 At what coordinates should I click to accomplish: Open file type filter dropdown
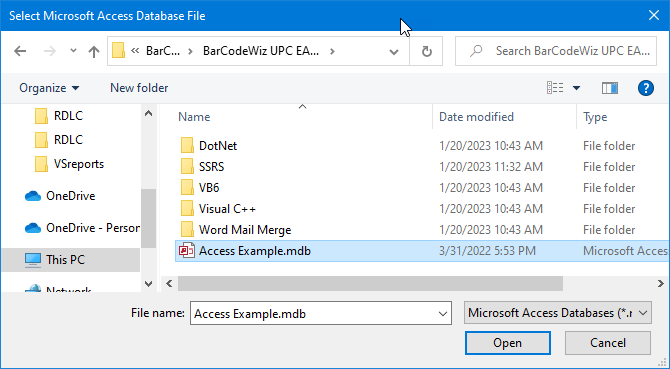pos(558,313)
